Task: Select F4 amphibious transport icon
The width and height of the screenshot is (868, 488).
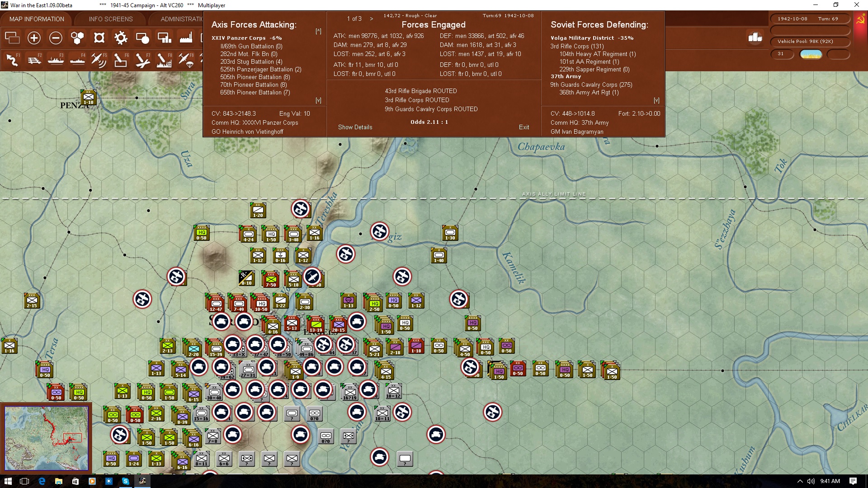Action: tap(77, 60)
